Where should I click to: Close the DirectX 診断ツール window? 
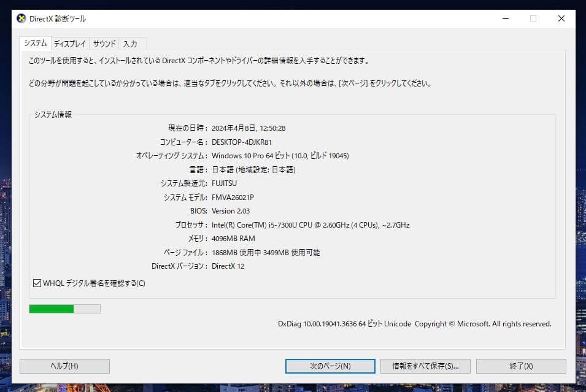click(561, 18)
